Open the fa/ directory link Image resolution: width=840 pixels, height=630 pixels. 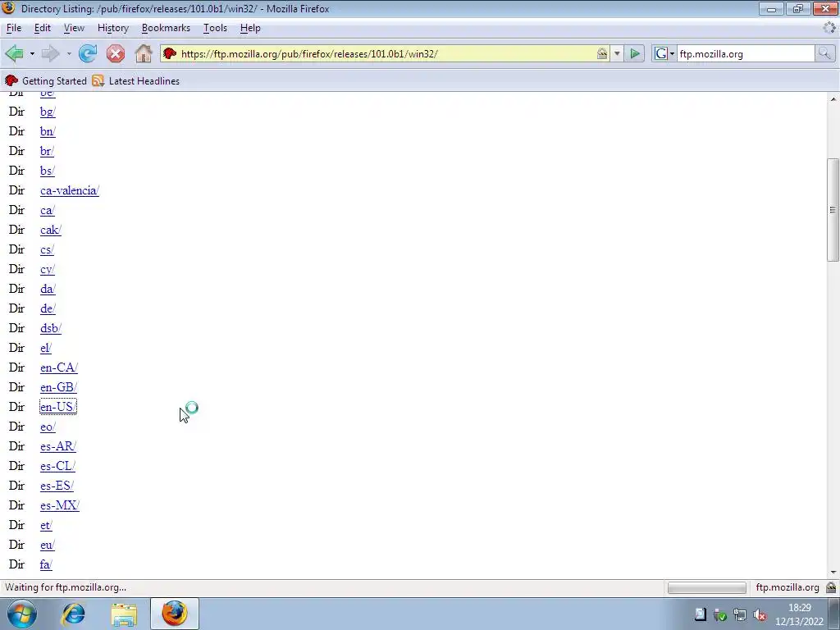[x=46, y=564]
